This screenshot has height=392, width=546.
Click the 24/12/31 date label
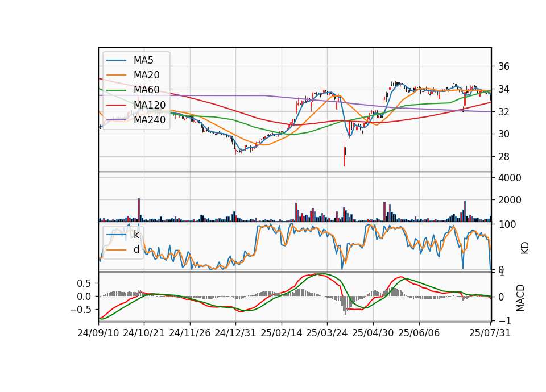(x=235, y=333)
